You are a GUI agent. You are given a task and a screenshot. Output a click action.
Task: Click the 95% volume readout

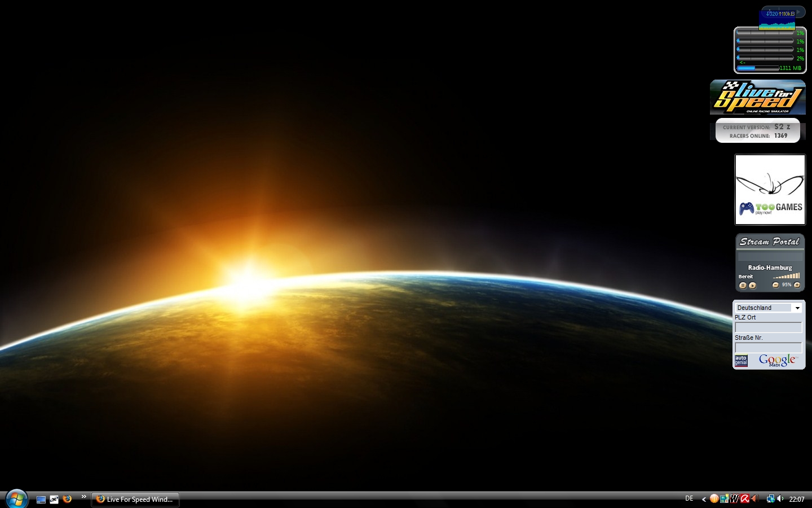point(786,285)
